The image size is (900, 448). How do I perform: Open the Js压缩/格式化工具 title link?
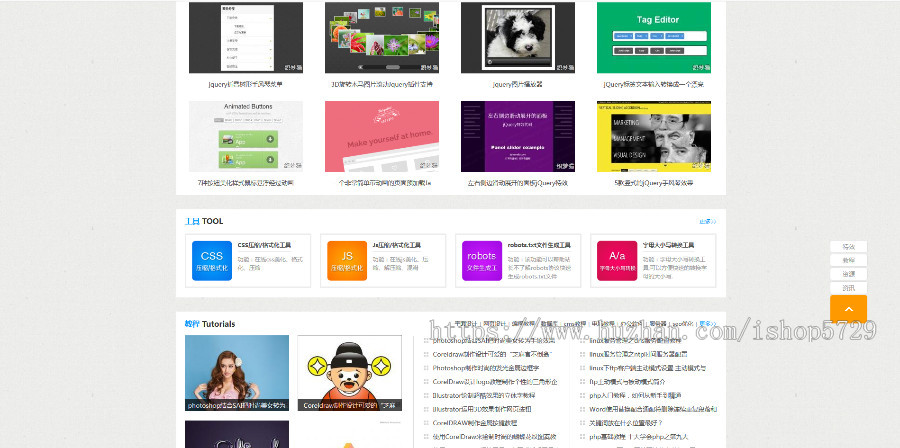pyautogui.click(x=397, y=245)
